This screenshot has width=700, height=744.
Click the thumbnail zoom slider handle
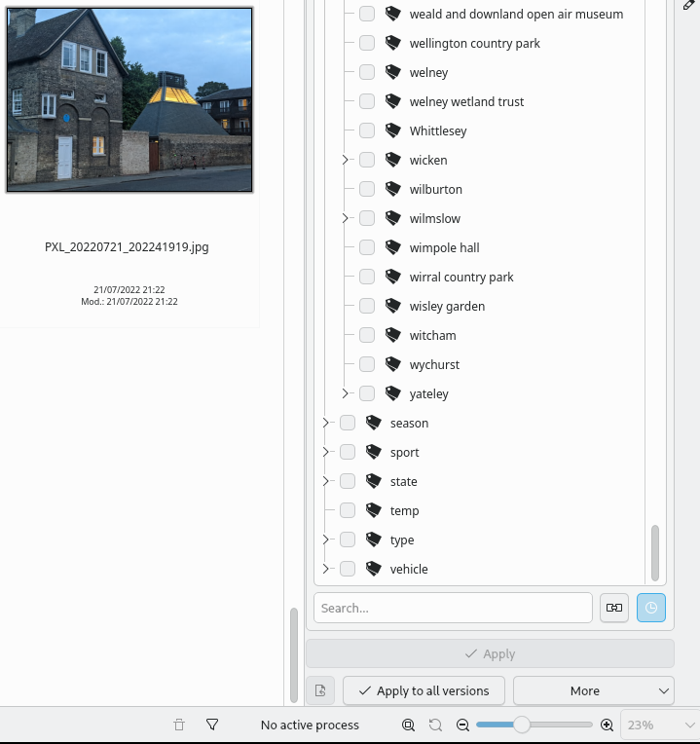click(x=522, y=725)
